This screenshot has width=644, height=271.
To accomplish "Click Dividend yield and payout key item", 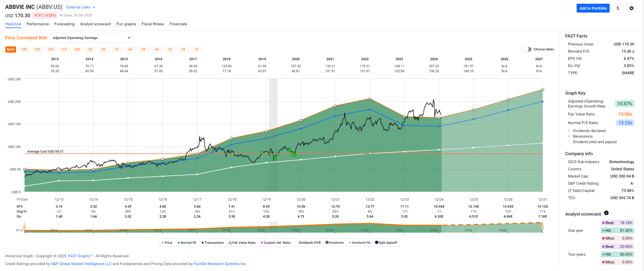I will 592,142.
